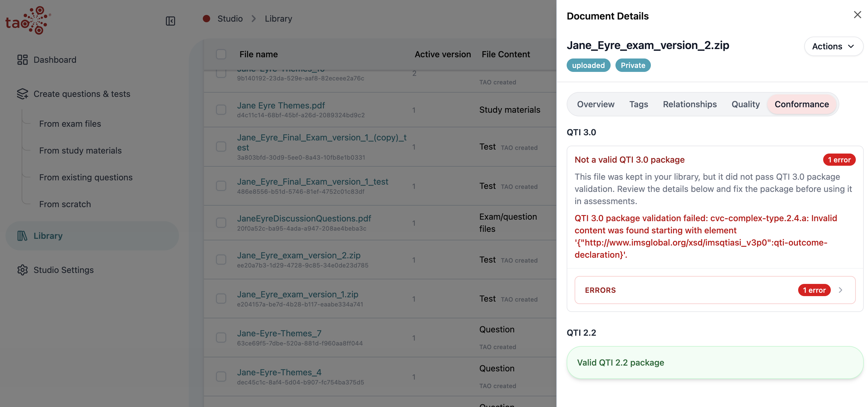Sort by the File name column header
Screen dimensions: 868x407
click(x=258, y=54)
